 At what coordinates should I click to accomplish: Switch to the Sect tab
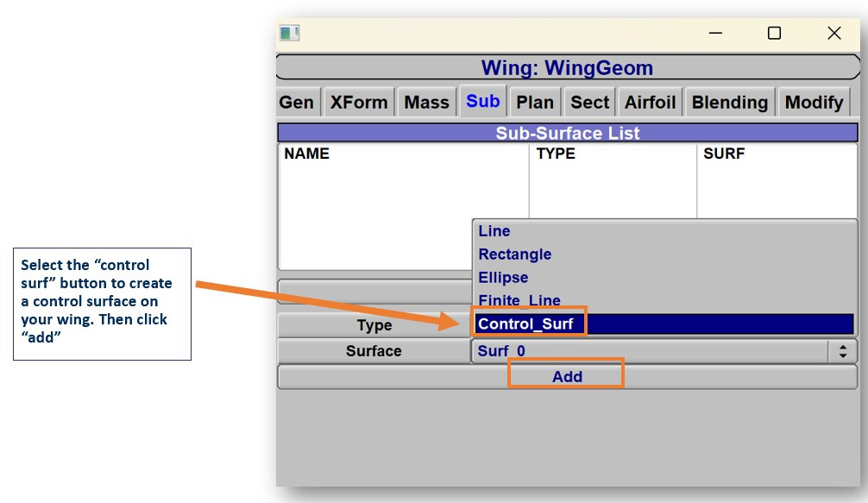pyautogui.click(x=590, y=103)
